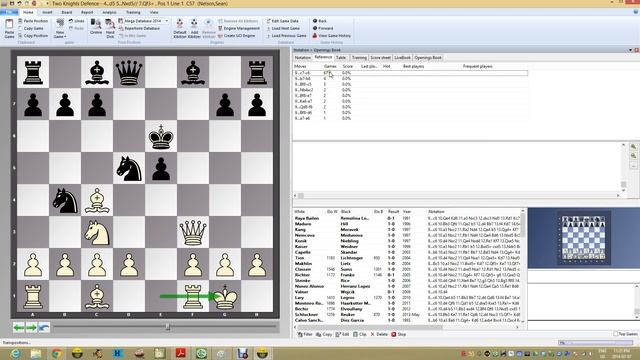Click Repertoire Database in the ribbon
This screenshot has height=360, width=640.
pos(139,28)
